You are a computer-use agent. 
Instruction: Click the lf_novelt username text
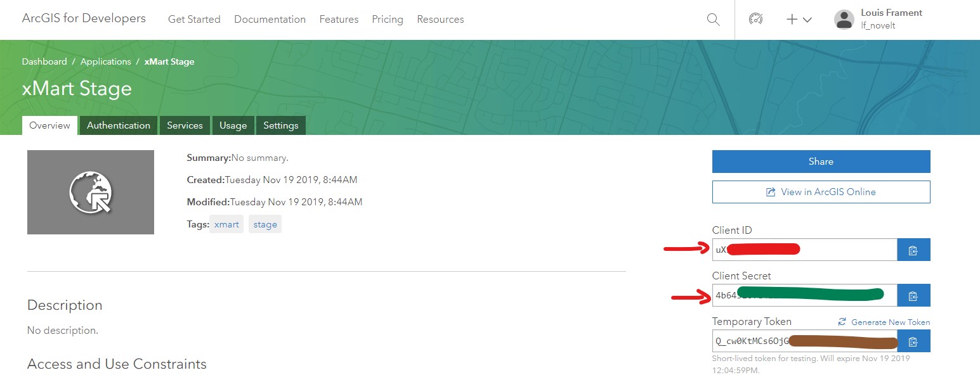[x=878, y=26]
